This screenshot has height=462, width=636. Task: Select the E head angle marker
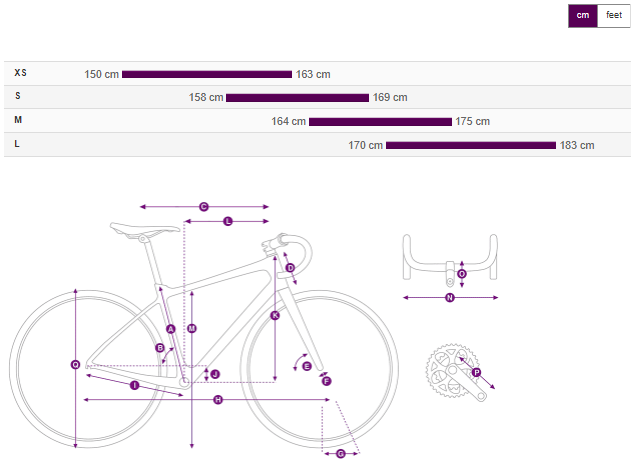tap(307, 366)
